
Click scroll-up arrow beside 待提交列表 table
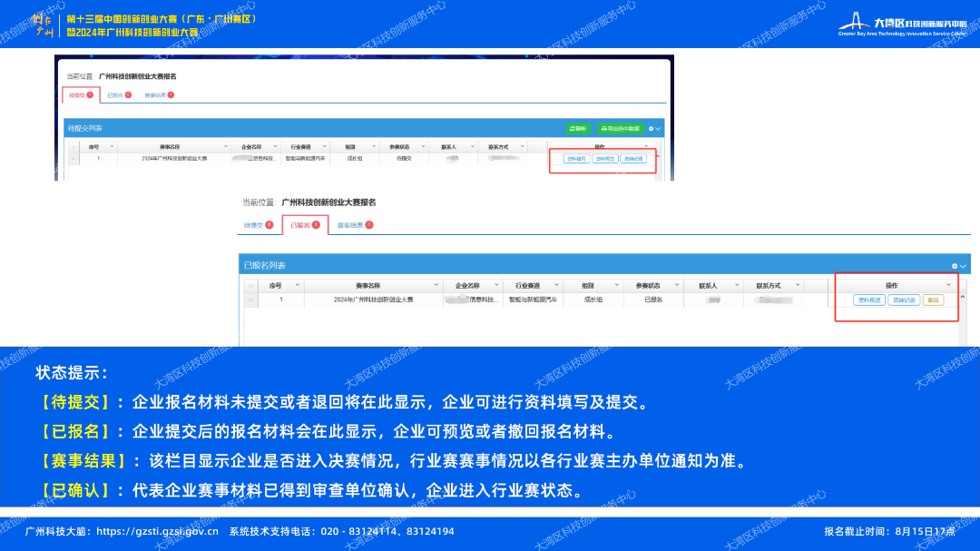(x=658, y=156)
